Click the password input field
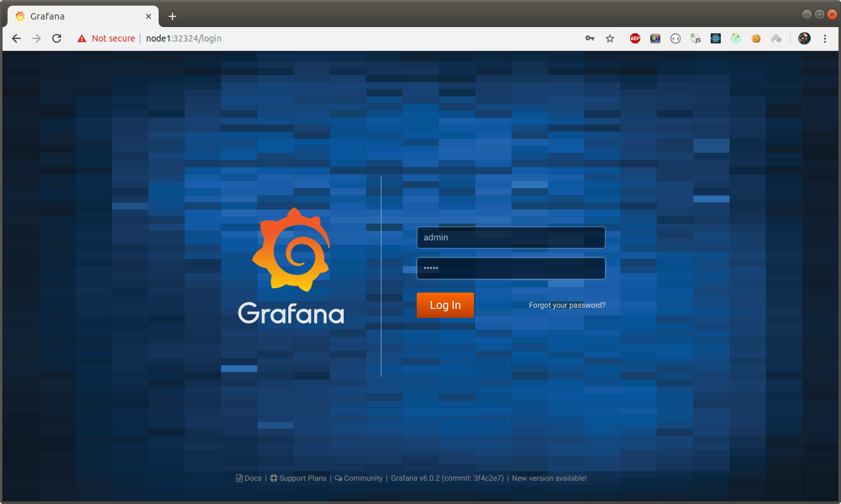 tap(511, 268)
